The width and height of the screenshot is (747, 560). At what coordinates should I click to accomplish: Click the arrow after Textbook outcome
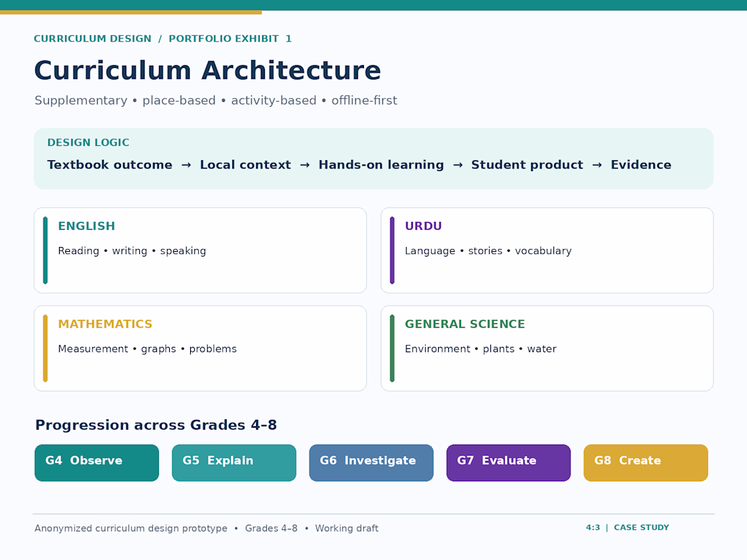[186, 165]
